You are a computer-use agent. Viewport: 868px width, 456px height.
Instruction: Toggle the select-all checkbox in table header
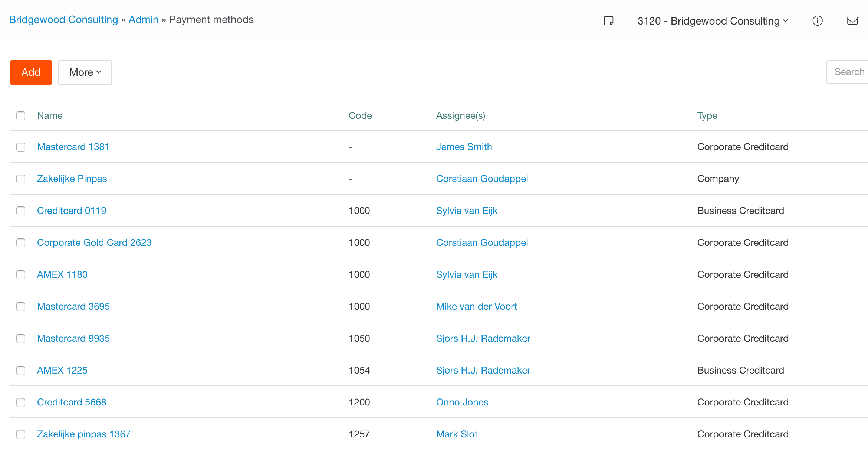click(21, 116)
